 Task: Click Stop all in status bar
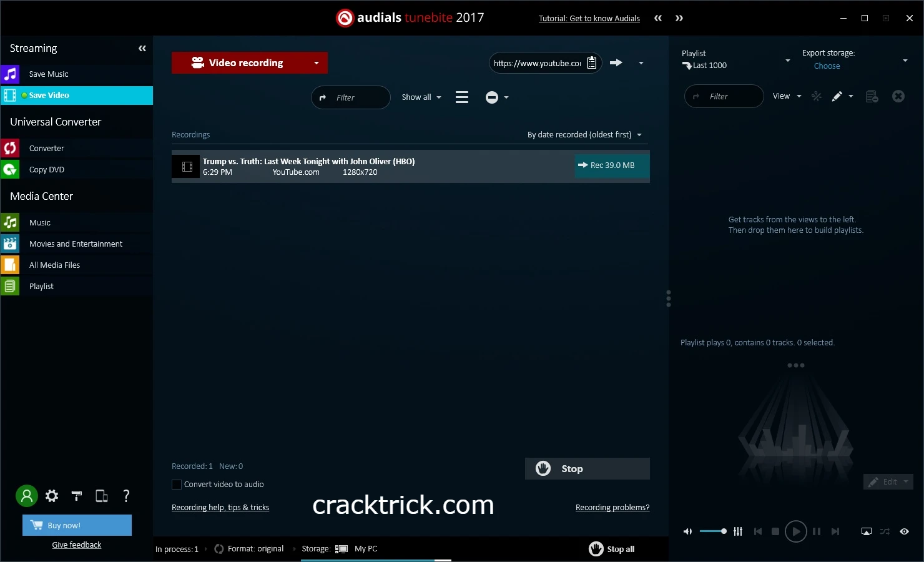click(612, 549)
